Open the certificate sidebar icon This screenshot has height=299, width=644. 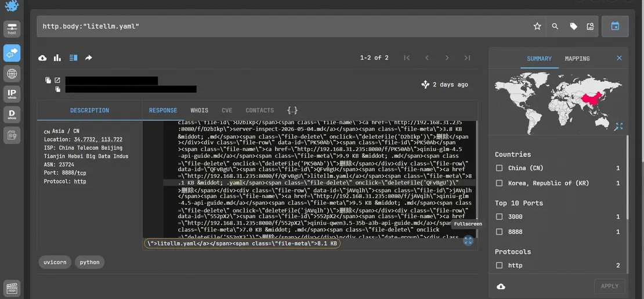coord(12,135)
